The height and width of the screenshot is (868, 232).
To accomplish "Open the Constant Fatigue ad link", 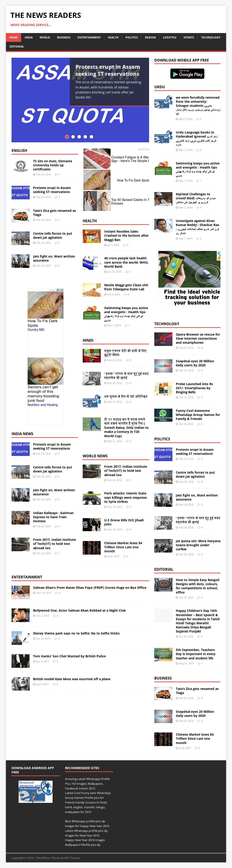I will point(130,159).
